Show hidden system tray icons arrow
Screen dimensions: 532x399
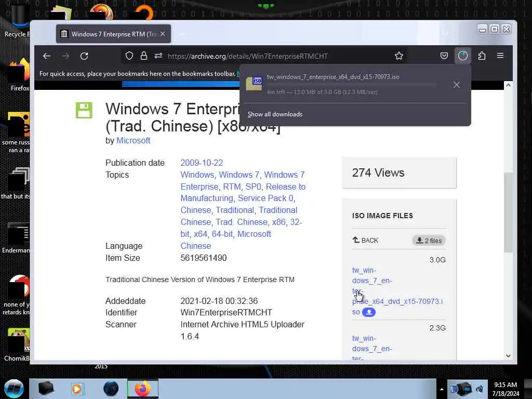442,389
